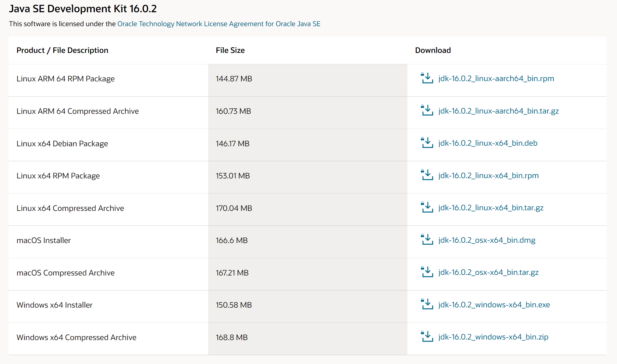Download jdk-16.0.2_osx-x64_bin.dmg installer link
Screen dimensions: 617x364
(487, 240)
